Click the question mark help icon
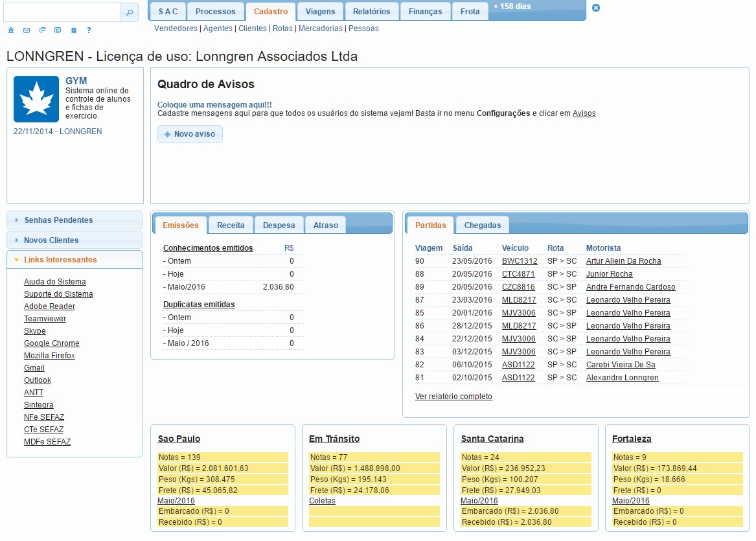The image size is (756, 541). tap(89, 30)
